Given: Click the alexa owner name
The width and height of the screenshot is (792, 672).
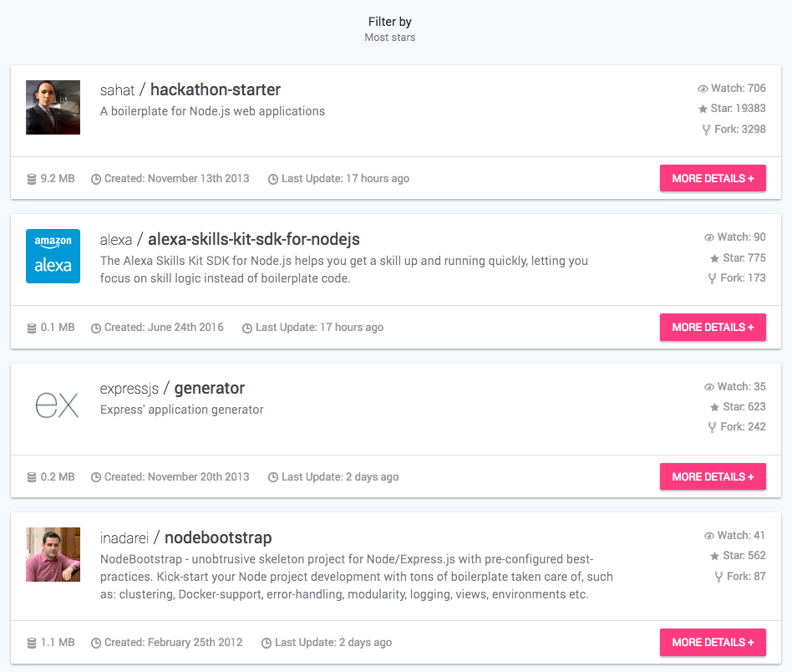Looking at the screenshot, I should (x=115, y=240).
